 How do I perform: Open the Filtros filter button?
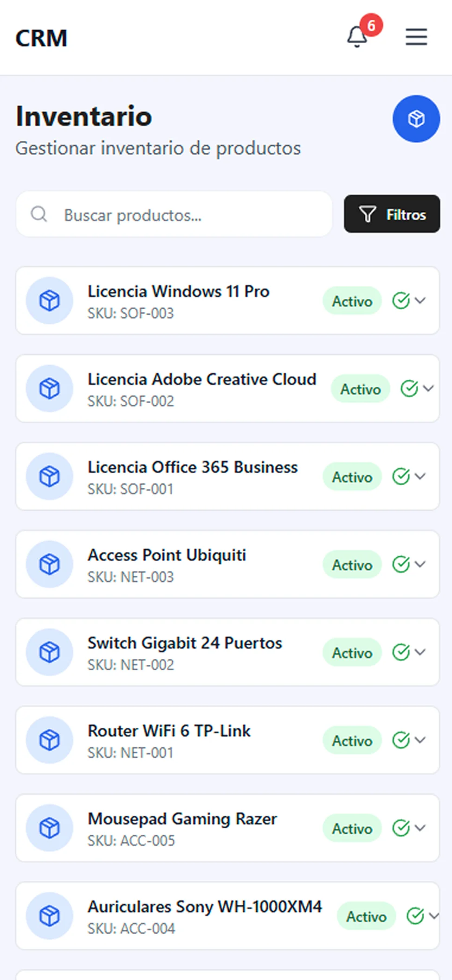[x=392, y=214]
